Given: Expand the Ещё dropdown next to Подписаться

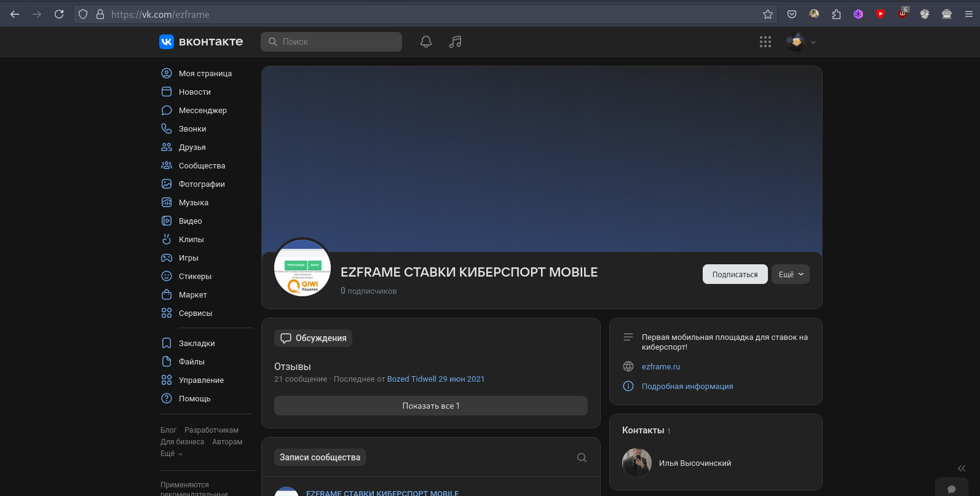Looking at the screenshot, I should point(791,274).
